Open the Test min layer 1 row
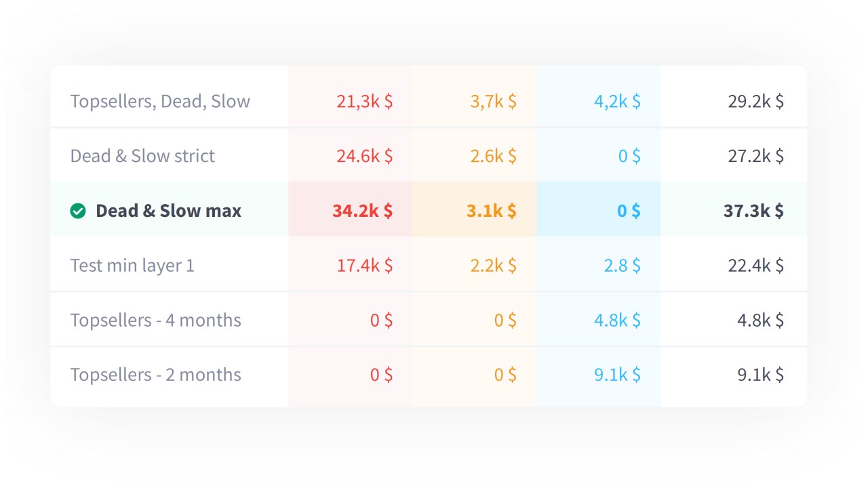868x488 pixels. click(132, 265)
